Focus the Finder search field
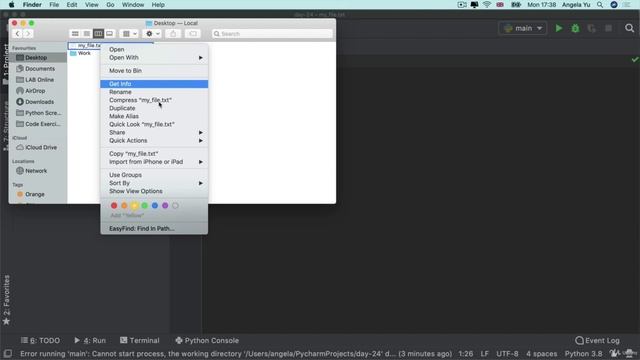This screenshot has width=640, height=360. coord(272,33)
